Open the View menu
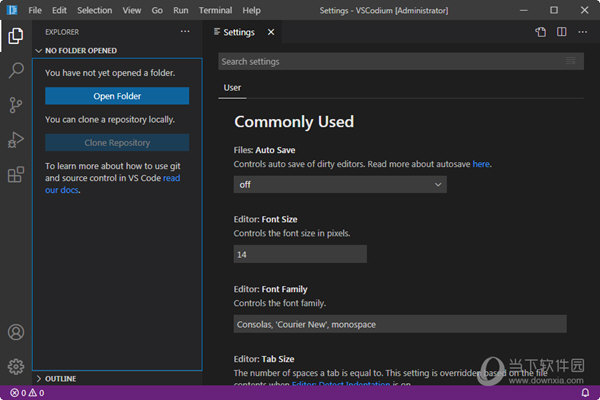 click(x=132, y=10)
